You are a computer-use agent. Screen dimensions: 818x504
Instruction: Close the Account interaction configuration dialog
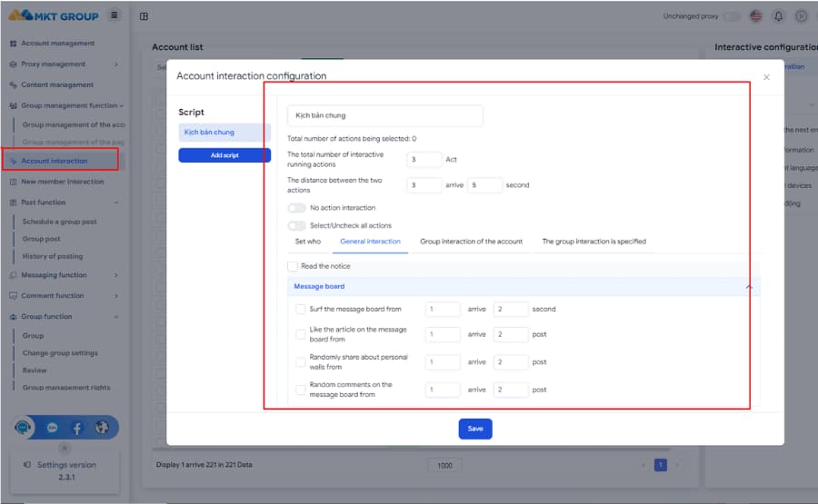(x=766, y=77)
